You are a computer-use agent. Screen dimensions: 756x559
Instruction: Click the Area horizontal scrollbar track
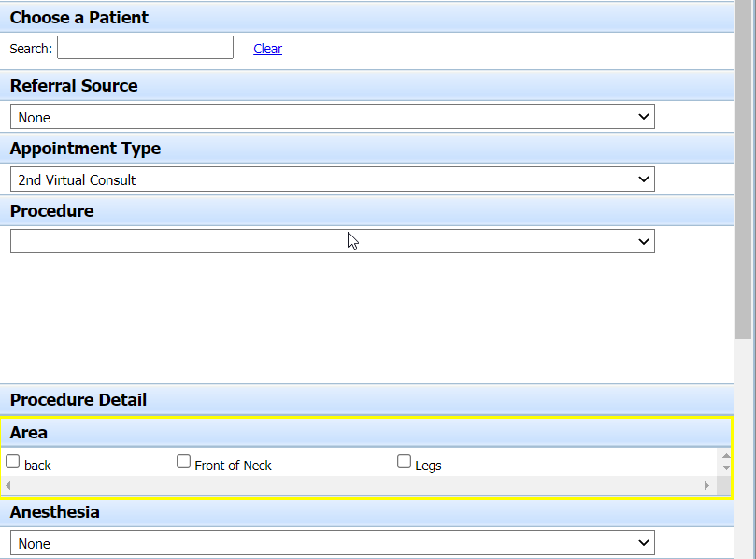355,486
